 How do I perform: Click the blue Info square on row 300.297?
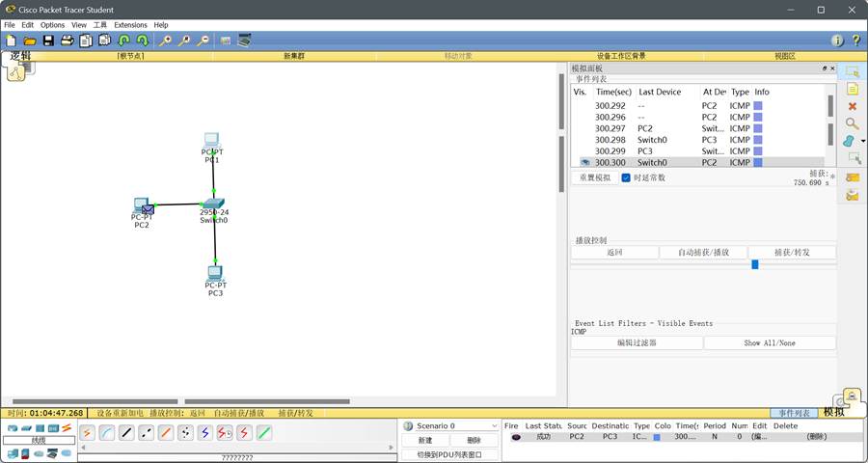758,128
